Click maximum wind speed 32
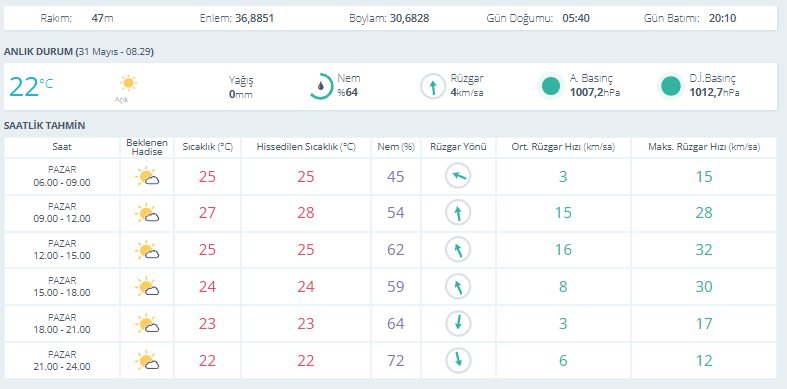The width and height of the screenshot is (787, 389). coord(704,249)
